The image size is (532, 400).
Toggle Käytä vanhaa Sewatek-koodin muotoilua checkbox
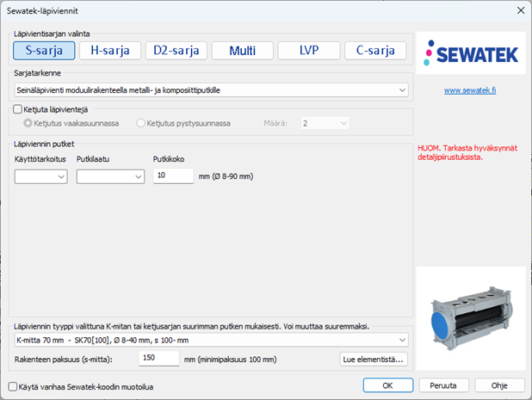coord(12,386)
